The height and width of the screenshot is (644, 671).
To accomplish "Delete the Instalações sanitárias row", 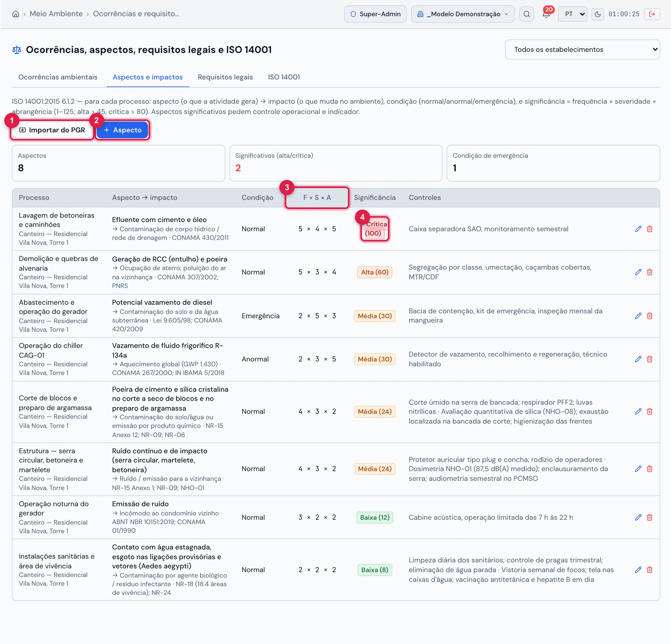I will coord(649,570).
